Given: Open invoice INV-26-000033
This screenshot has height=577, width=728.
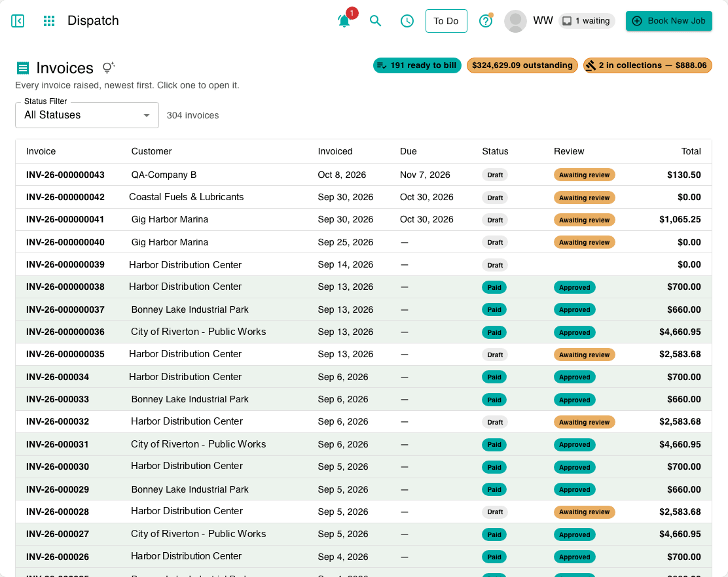Looking at the screenshot, I should tap(363, 399).
